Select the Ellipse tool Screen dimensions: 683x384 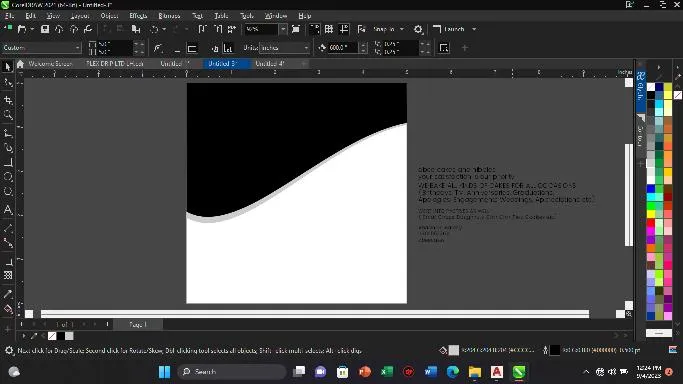tap(7, 177)
